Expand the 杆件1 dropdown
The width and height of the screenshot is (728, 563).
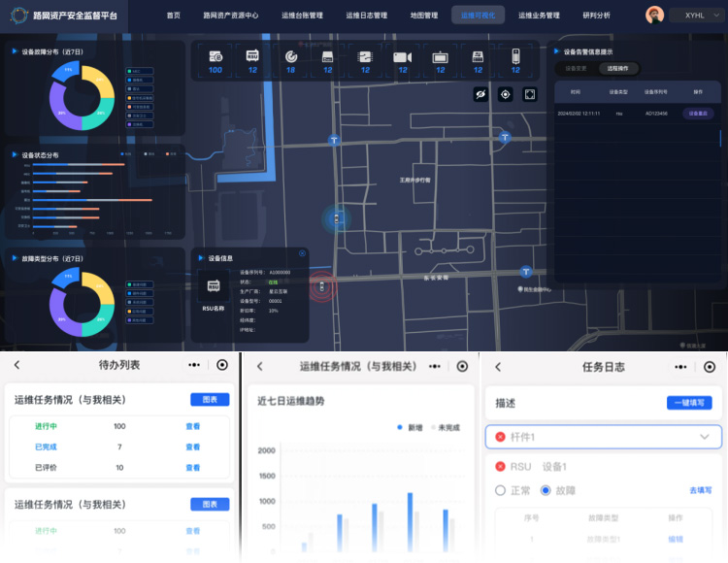(704, 438)
